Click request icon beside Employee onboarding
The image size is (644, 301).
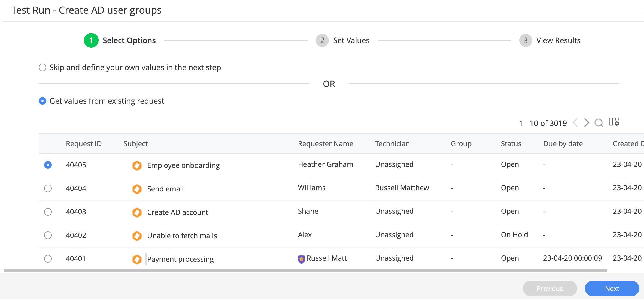coord(137,165)
